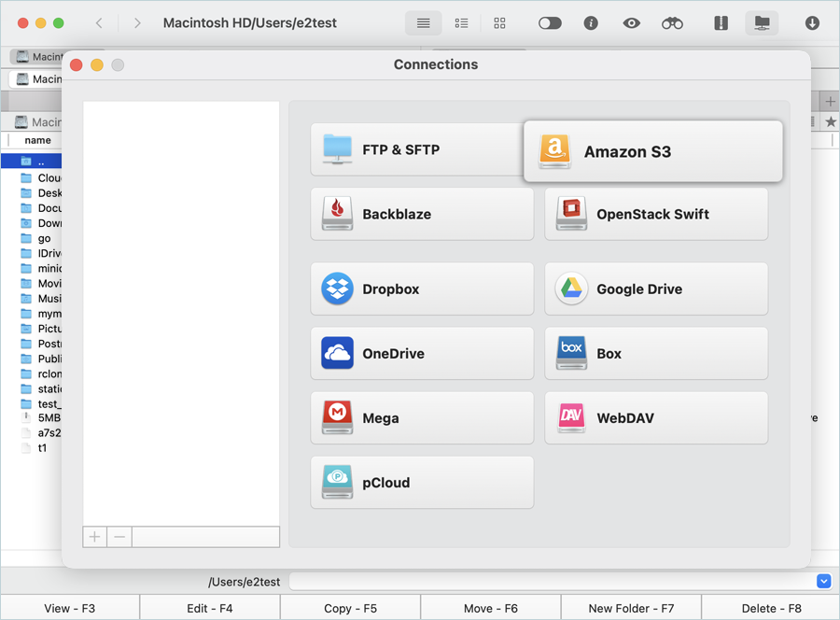Set up a WebDAV connection
This screenshot has height=620, width=840.
pyautogui.click(x=656, y=418)
